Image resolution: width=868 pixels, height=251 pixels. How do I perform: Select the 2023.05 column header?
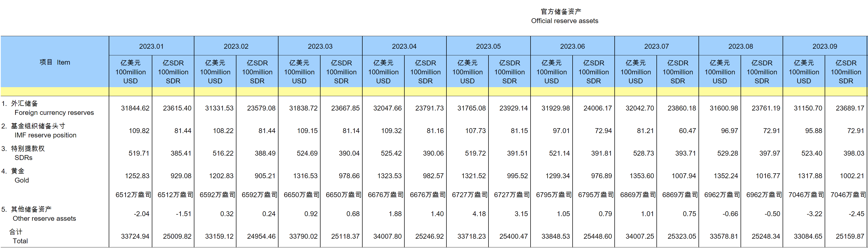(488, 46)
